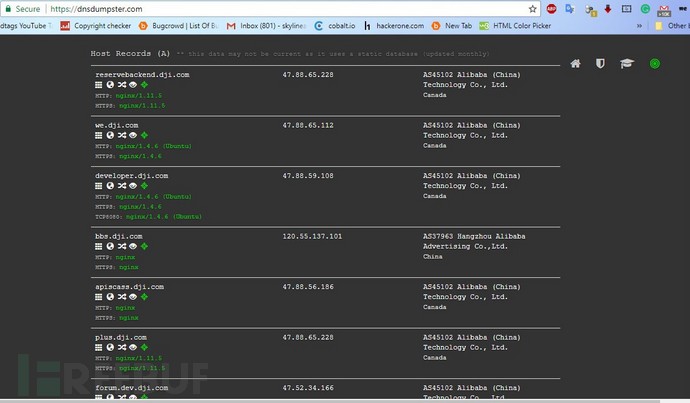Click the green circle icon in page header
This screenshot has height=403, width=690.
pyautogui.click(x=655, y=64)
